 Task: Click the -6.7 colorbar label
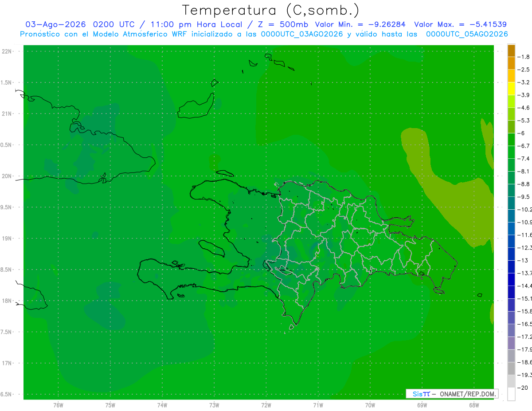coord(524,146)
